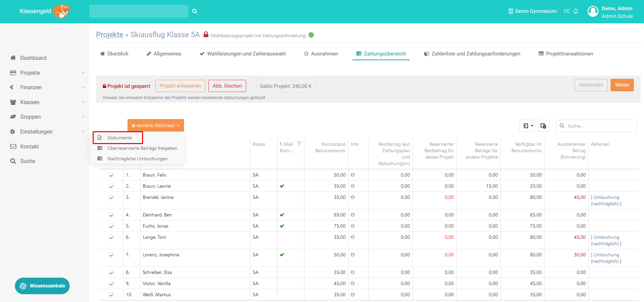Image resolution: width=644 pixels, height=302 pixels.
Task: Click the Dashboard home icon in sidebar
Action: click(13, 58)
